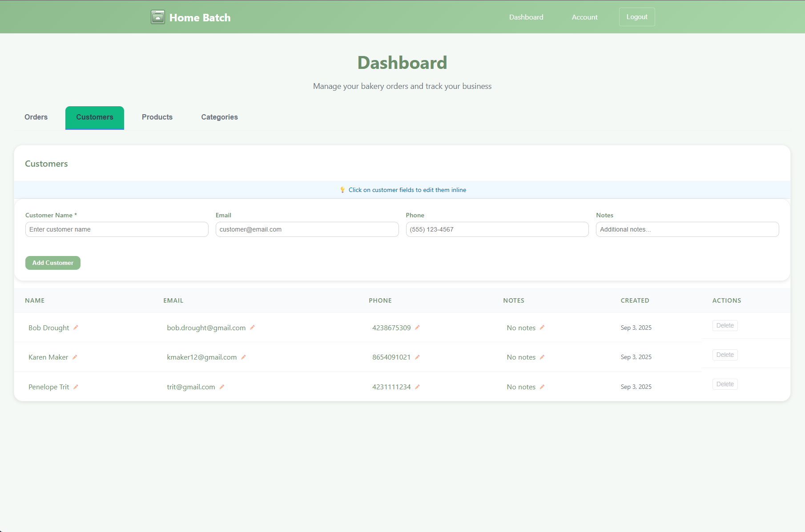Screen dimensions: 805x532
Task: Click the Customers section heading
Action: pyautogui.click(x=46, y=164)
